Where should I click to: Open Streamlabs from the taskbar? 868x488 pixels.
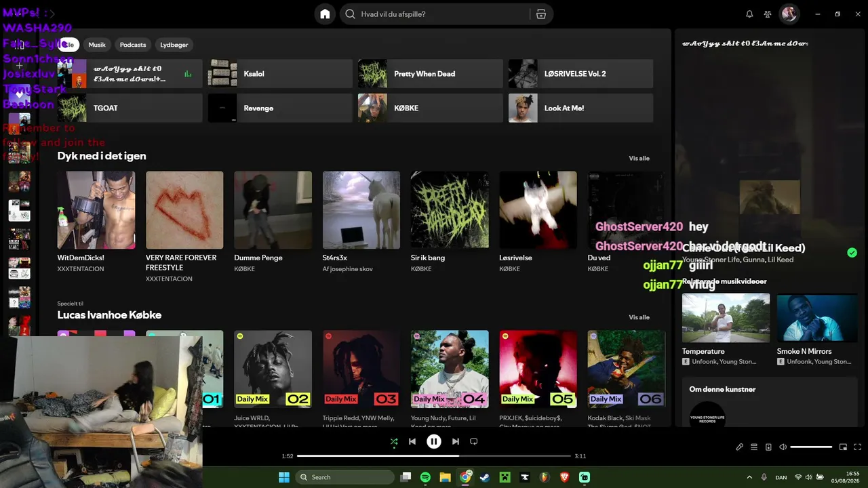(x=585, y=477)
